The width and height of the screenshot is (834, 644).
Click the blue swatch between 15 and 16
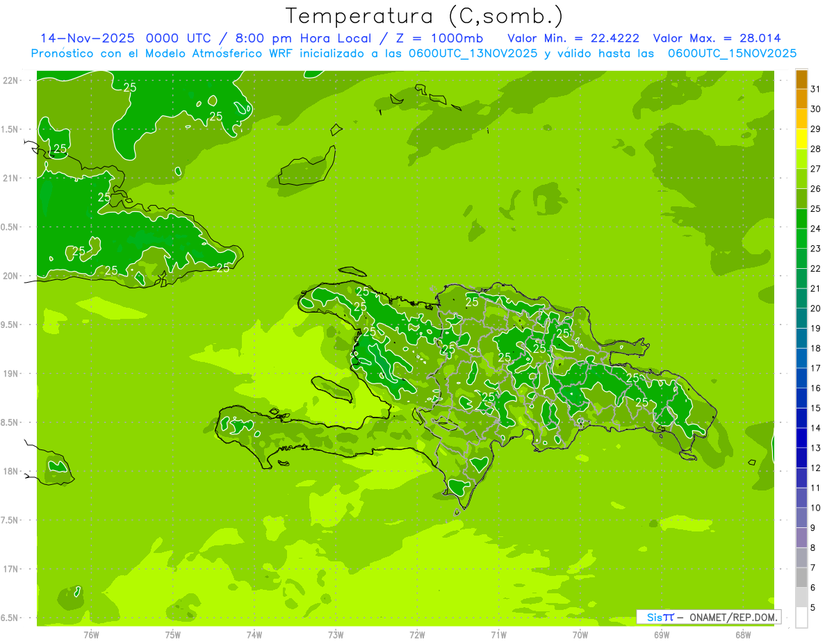pyautogui.click(x=801, y=398)
